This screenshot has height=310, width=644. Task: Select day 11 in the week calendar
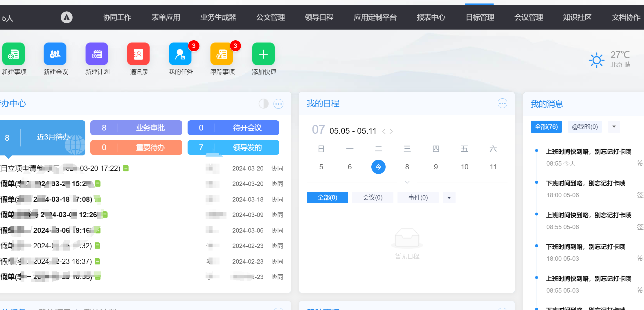pos(493,167)
